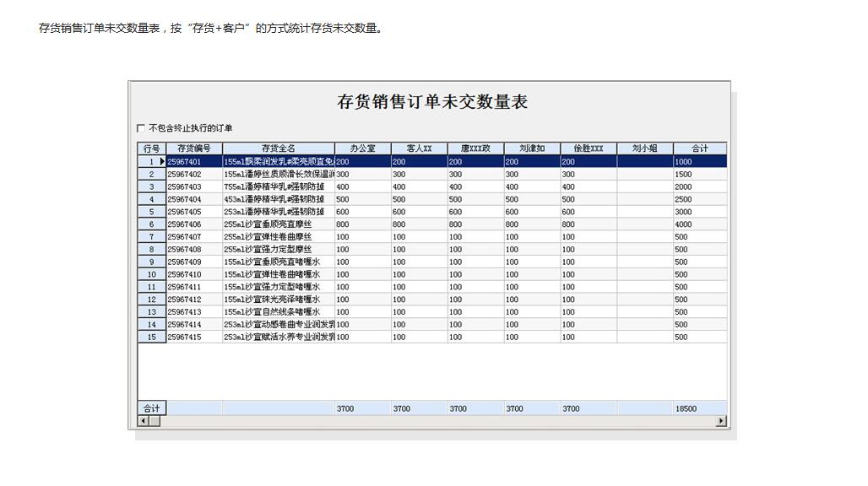Click the row total cell 1500
This screenshot has width=868, height=486.
(700, 174)
